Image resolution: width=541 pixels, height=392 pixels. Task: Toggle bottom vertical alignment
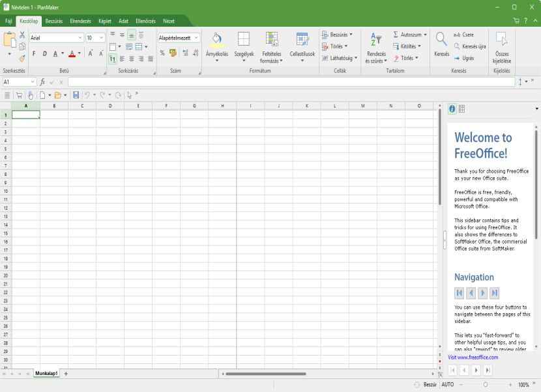click(132, 35)
